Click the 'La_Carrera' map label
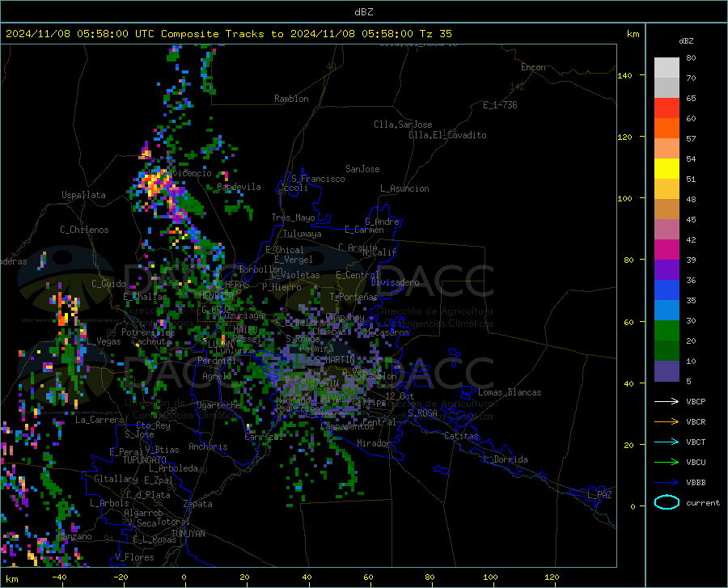This screenshot has height=588, width=728. click(x=99, y=420)
